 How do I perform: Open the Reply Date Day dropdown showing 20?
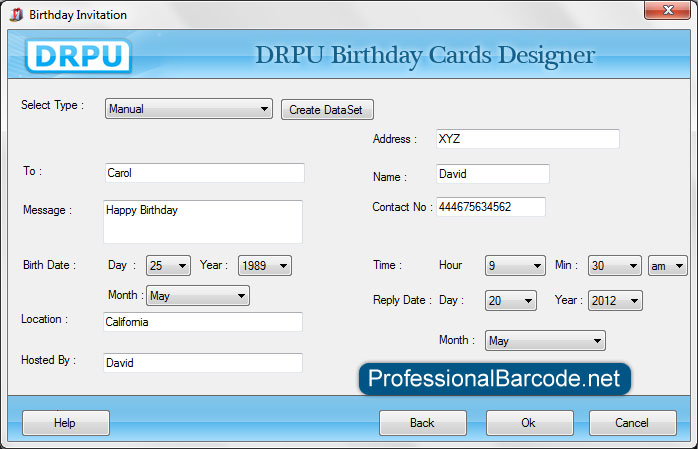coord(511,301)
